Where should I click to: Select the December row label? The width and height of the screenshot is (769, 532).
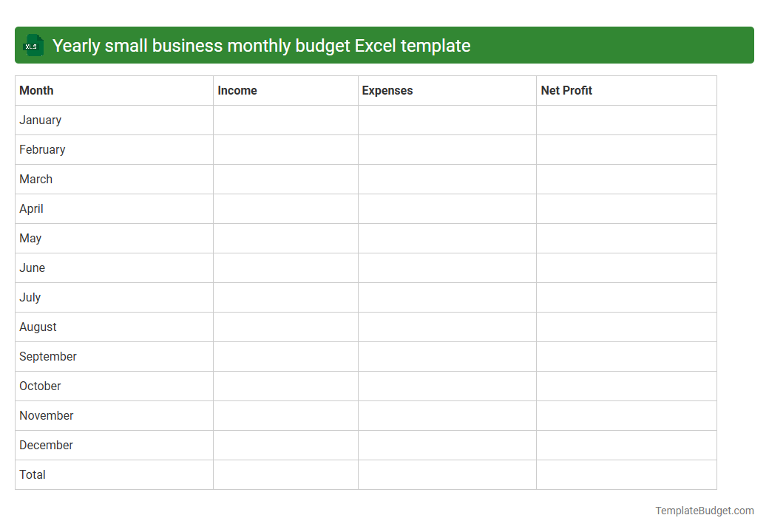click(46, 445)
